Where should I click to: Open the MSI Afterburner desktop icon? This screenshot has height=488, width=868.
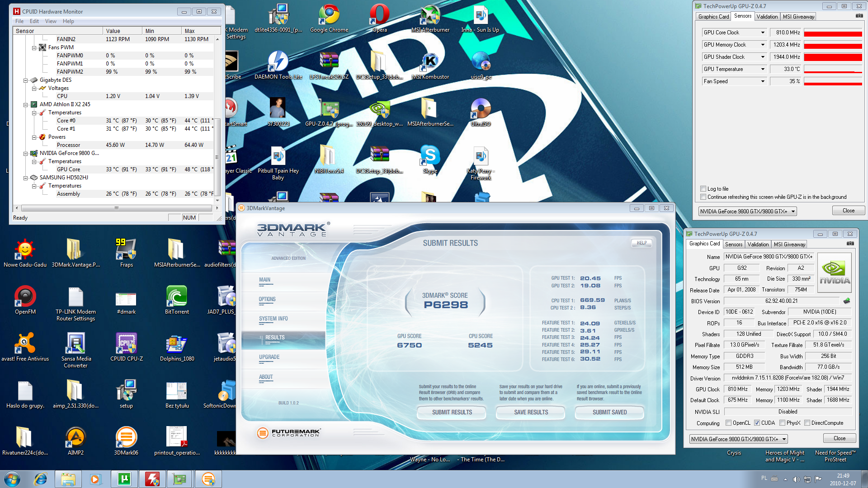point(430,17)
